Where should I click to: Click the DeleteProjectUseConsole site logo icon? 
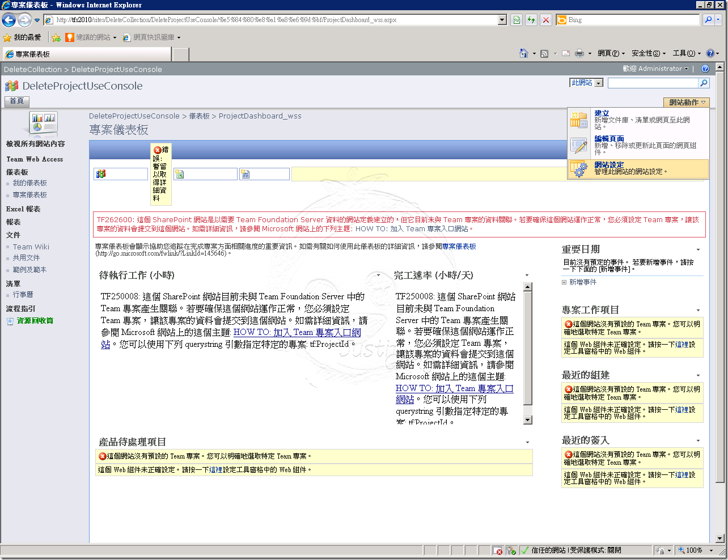point(11,86)
